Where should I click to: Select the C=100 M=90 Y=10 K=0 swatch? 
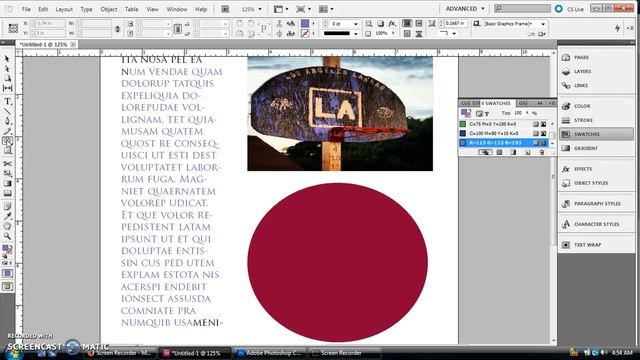(504, 133)
